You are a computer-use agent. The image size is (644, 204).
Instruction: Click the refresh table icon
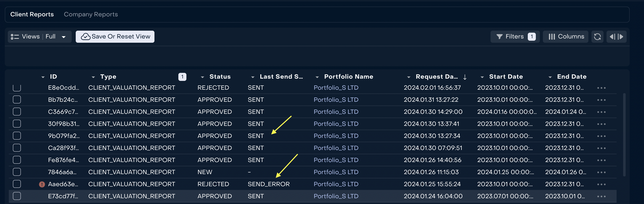[x=597, y=37]
